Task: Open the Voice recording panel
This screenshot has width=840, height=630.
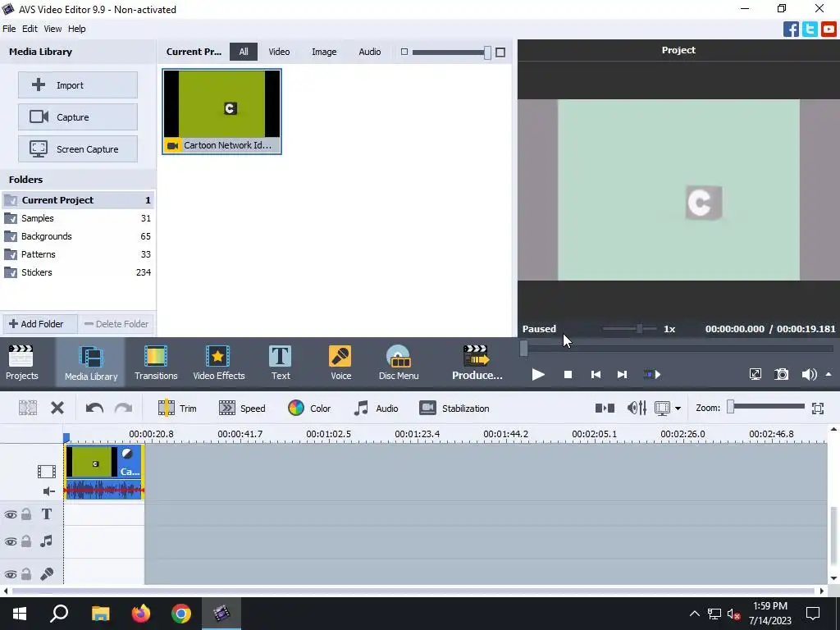Action: tap(340, 363)
